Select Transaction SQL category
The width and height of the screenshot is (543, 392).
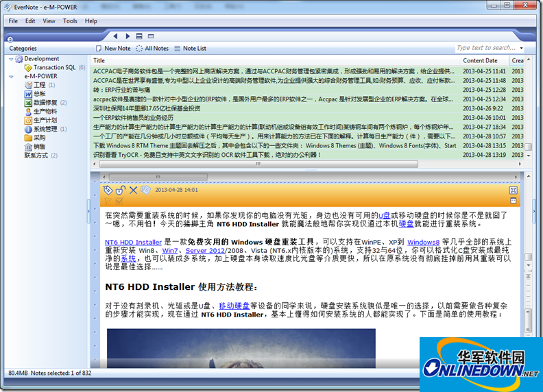54,68
